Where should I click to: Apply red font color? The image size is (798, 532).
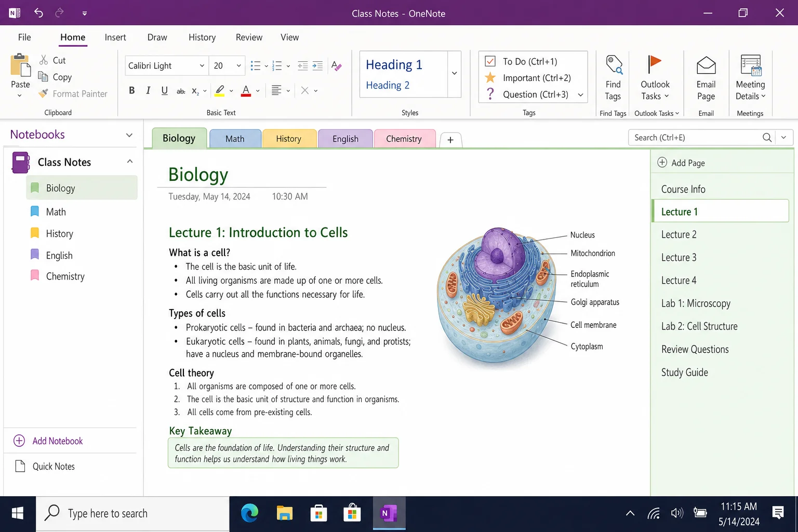(246, 91)
